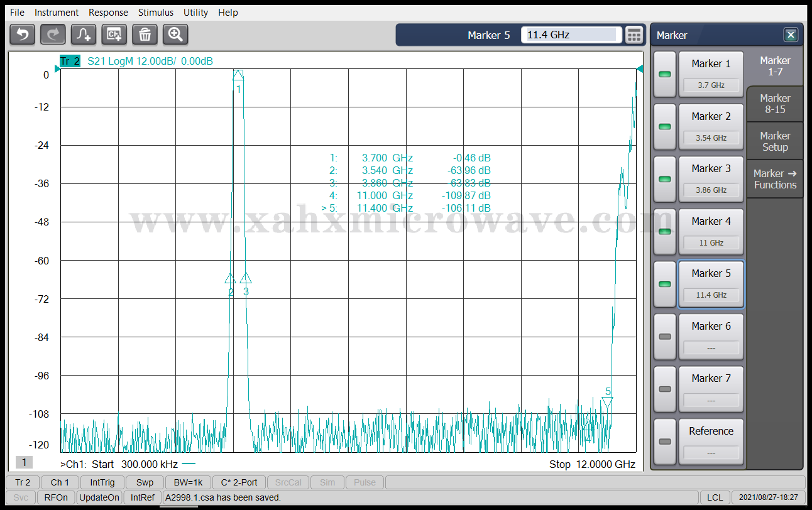Toggle Marker 3 on/off indicator

(664, 179)
